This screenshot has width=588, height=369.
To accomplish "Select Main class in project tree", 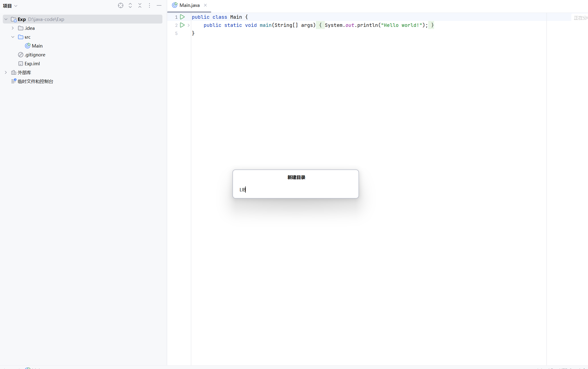I will coord(37,46).
